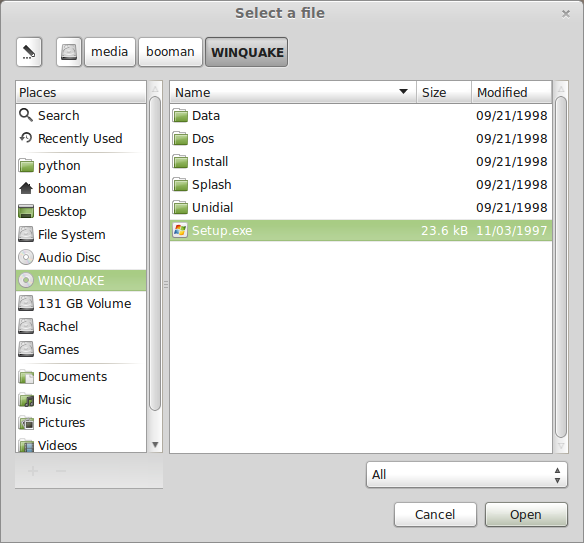Screen dimensions: 584x543
Task: Click the Install folder icon
Action: 180,162
